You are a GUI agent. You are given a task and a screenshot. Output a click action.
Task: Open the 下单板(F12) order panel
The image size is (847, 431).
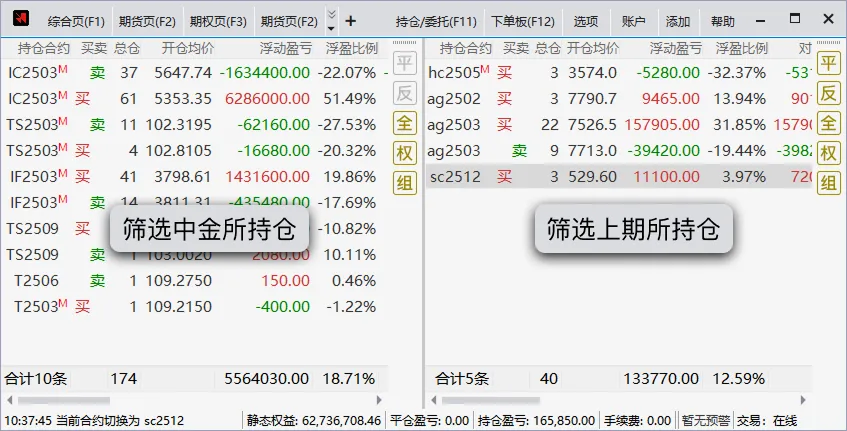523,22
